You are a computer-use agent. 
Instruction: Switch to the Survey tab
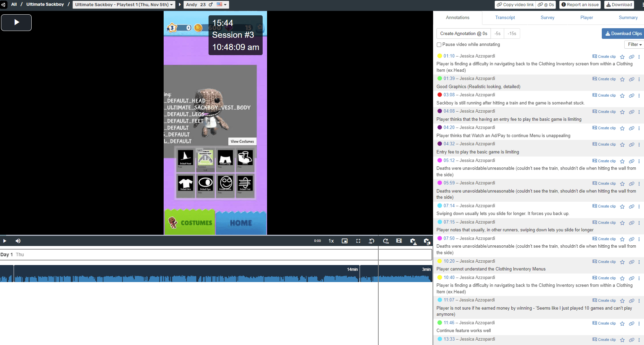[x=547, y=18]
